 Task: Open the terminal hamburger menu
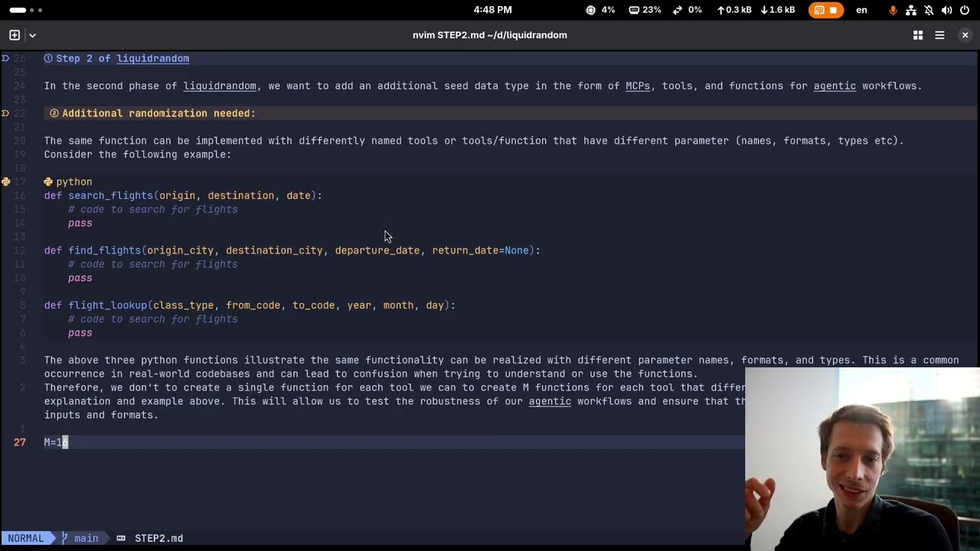pos(940,35)
